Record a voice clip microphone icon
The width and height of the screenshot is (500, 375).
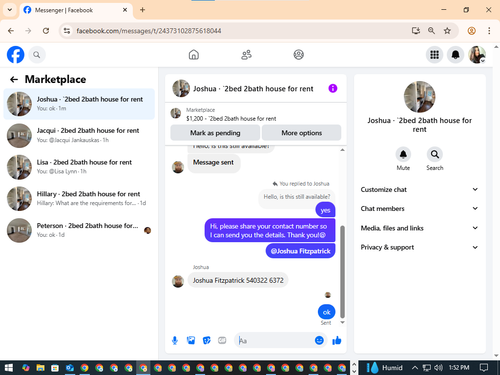175,340
